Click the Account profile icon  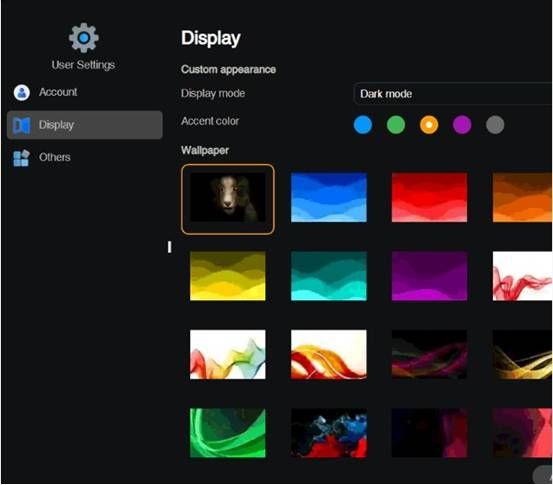(22, 93)
